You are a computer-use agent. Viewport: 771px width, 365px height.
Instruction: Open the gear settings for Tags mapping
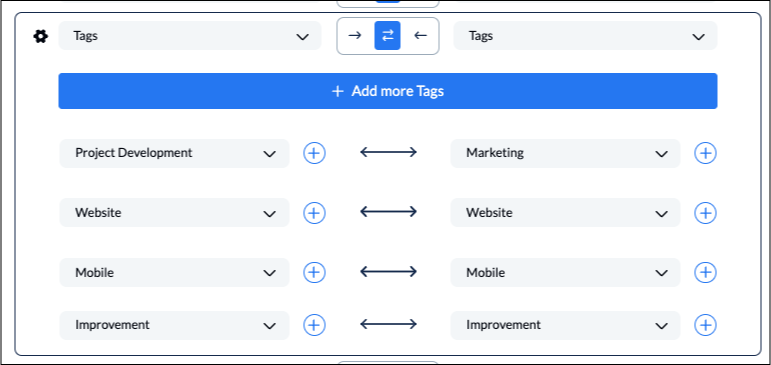(40, 36)
